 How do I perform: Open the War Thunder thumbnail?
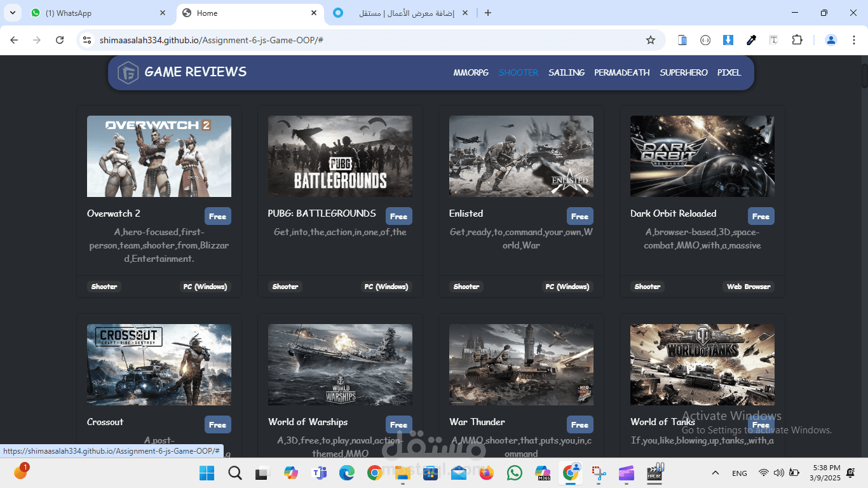(521, 365)
